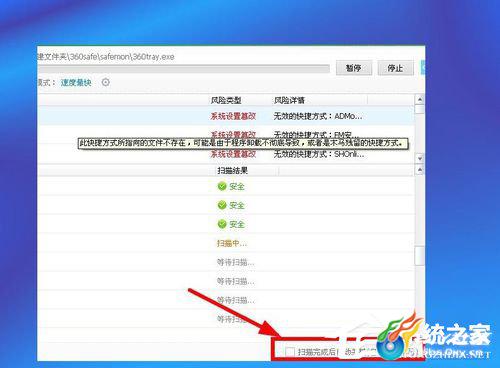Screen dimensions: 500x368
Task: Click the up arrow of risk list scrollbar
Action: click(420, 99)
